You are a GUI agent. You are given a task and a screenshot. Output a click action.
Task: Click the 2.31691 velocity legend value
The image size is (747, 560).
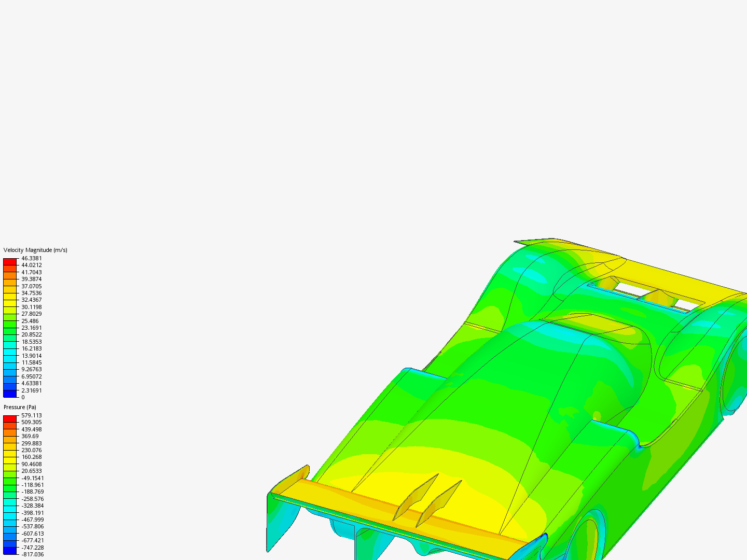point(32,390)
